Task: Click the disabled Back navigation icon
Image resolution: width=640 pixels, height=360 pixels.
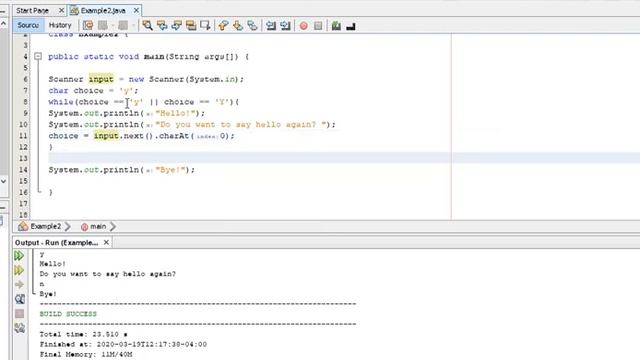Action: click(x=102, y=25)
